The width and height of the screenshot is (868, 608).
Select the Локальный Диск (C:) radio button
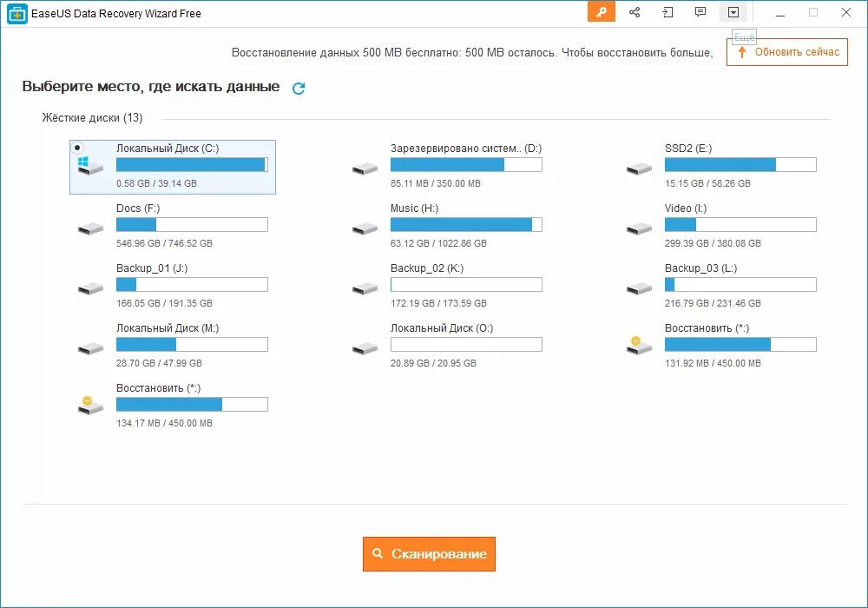pyautogui.click(x=77, y=148)
